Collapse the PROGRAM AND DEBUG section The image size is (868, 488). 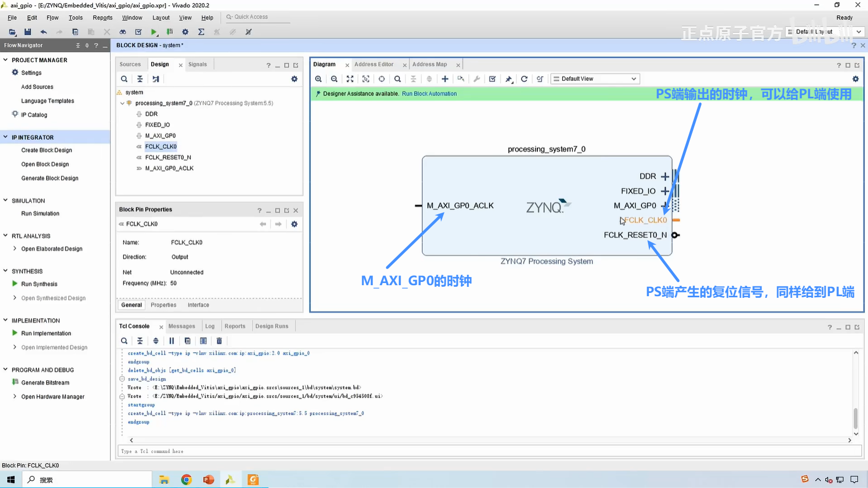[x=6, y=370]
